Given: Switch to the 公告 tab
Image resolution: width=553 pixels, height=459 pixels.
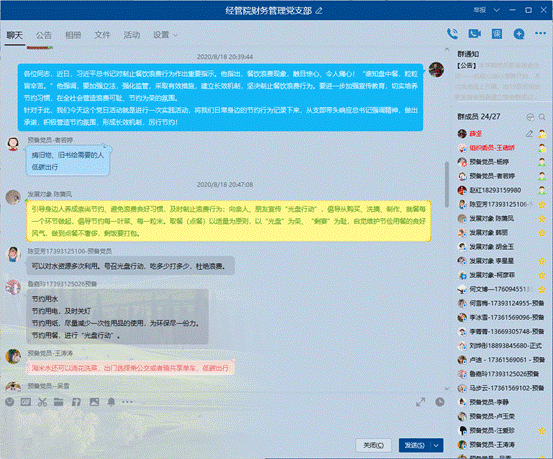Looking at the screenshot, I should 43,35.
